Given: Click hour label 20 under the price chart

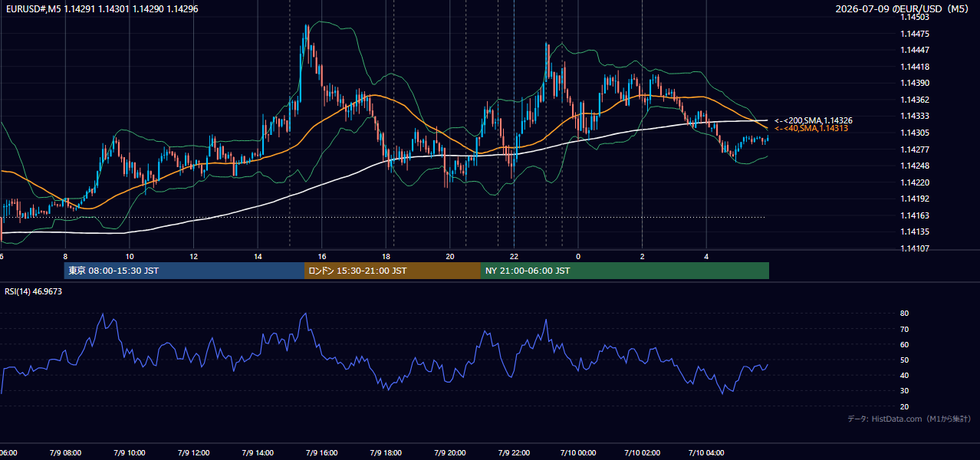Looking at the screenshot, I should click(x=450, y=256).
